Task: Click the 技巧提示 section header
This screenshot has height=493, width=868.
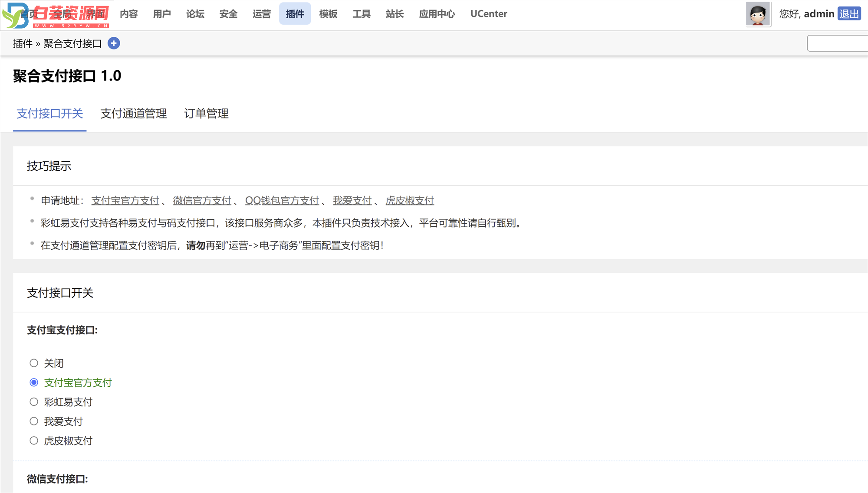Action: pos(49,166)
